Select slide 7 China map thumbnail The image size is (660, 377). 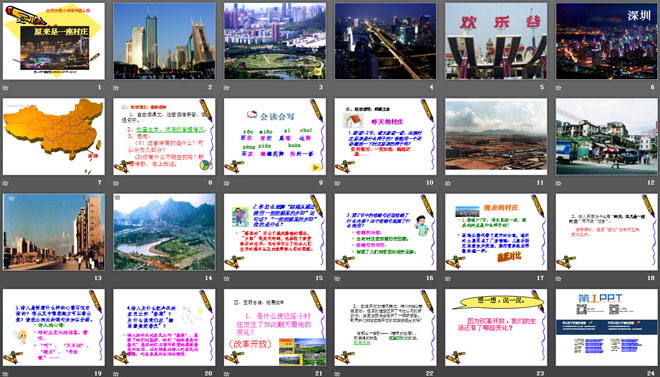[x=54, y=137]
